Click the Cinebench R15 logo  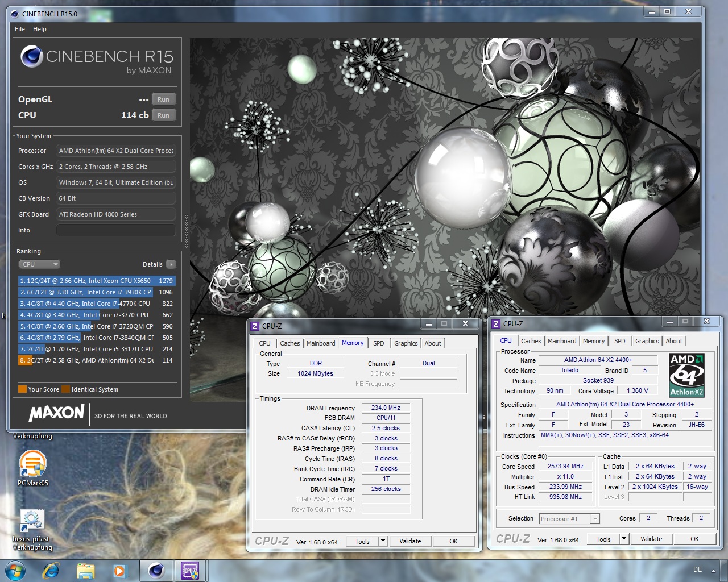point(97,59)
